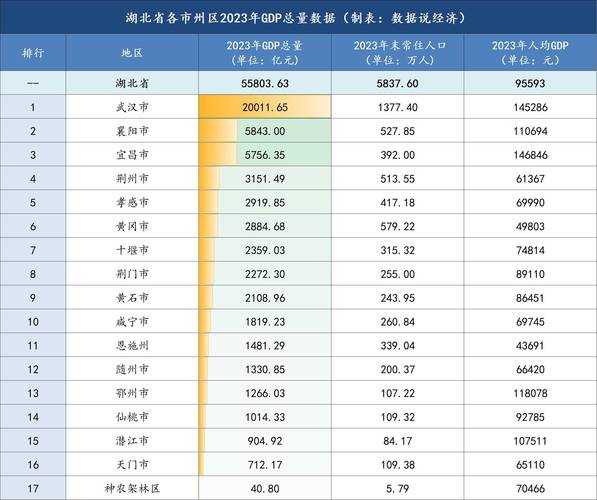Click the population value 109.38
The width and height of the screenshot is (597, 500).
tap(397, 465)
